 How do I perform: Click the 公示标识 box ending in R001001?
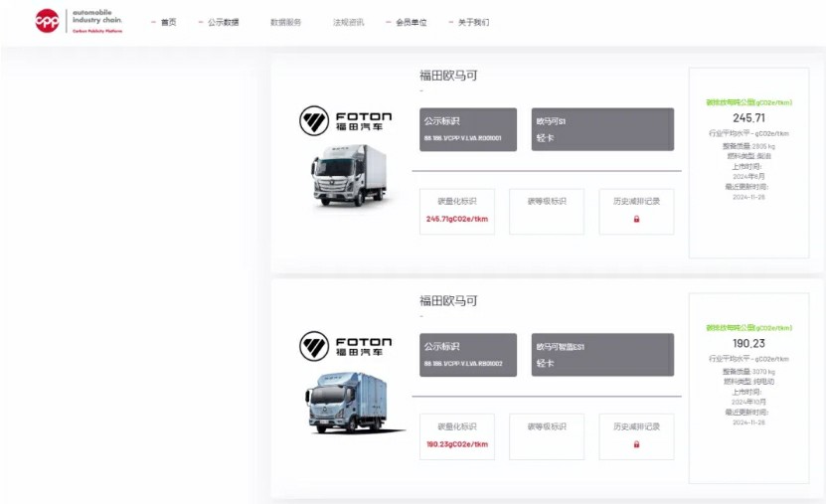467,129
